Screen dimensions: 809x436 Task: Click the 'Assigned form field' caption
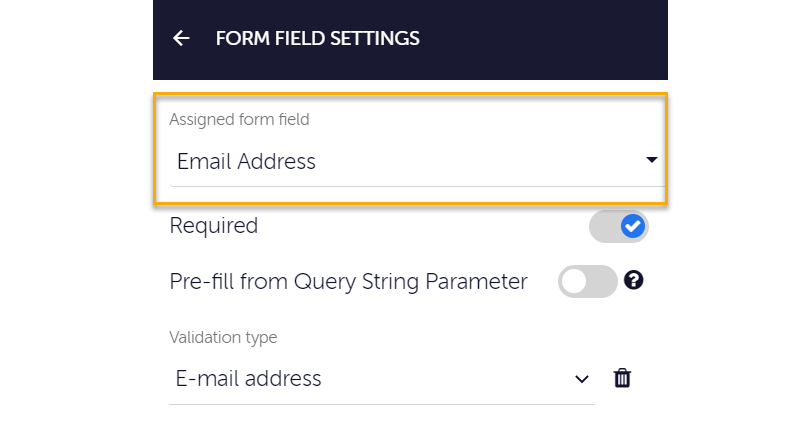pos(239,119)
